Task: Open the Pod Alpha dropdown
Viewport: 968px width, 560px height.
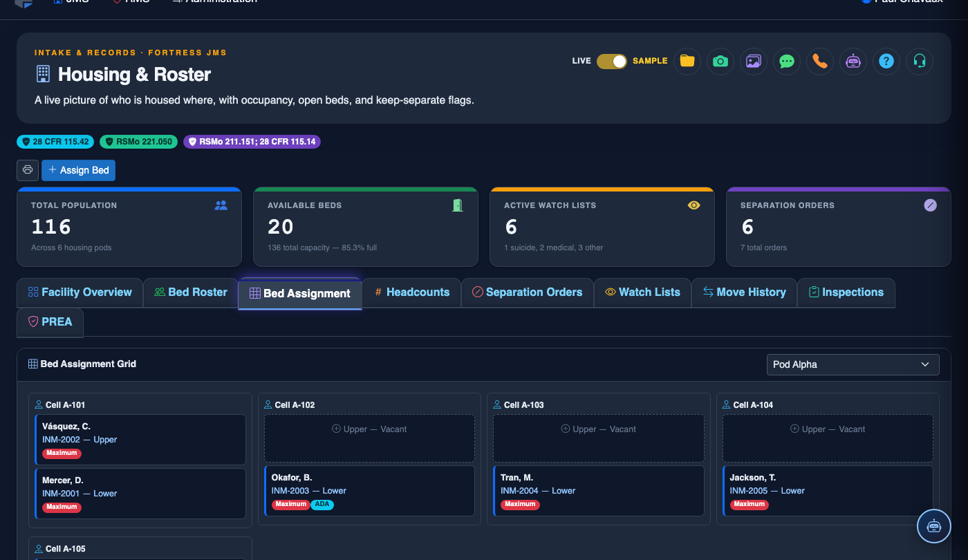Action: tap(853, 364)
